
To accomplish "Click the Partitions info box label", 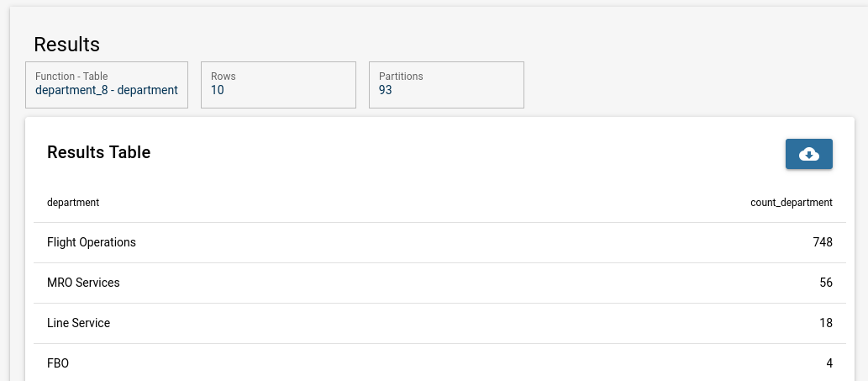I will coord(401,77).
